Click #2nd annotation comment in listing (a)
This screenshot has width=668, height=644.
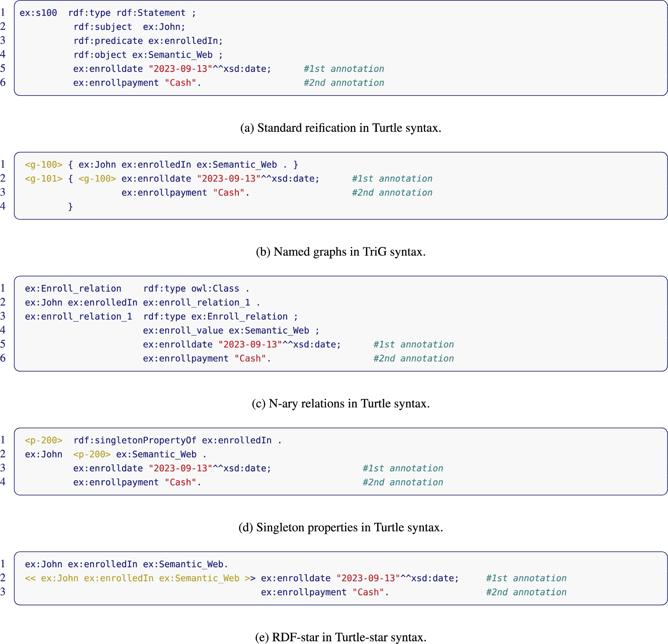coord(344,83)
